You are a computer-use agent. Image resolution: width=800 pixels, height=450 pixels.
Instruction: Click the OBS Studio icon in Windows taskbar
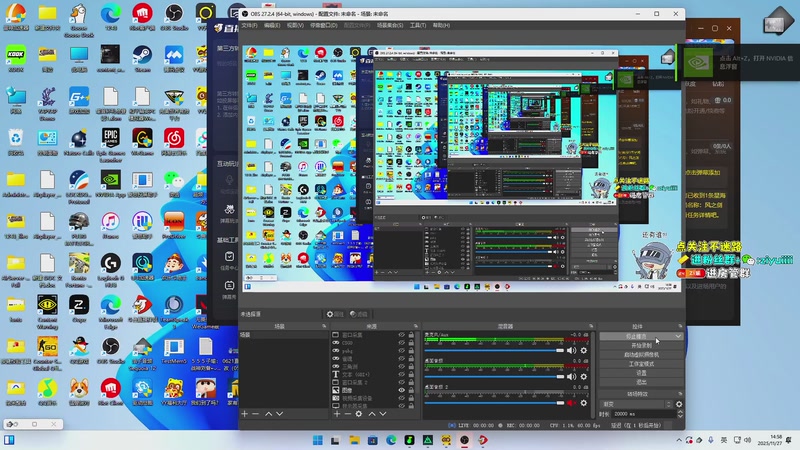[464, 440]
